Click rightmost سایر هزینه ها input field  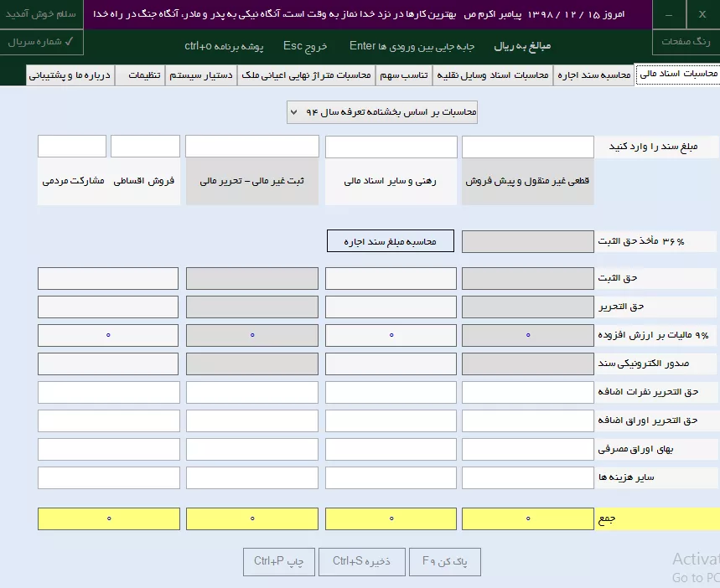point(527,477)
